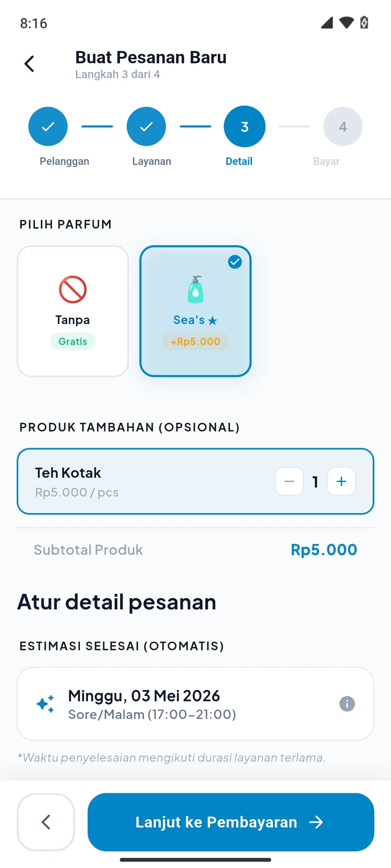
Task: Tap the bottom-left back chevron button
Action: pos(46,822)
